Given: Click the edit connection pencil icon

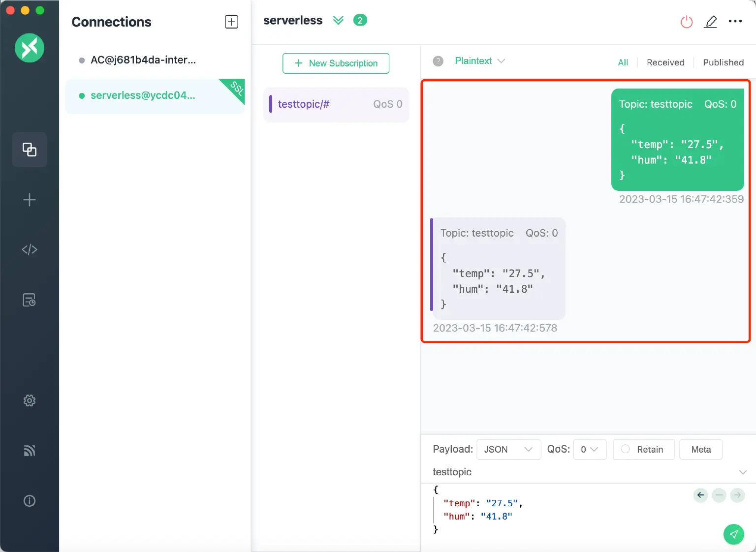Looking at the screenshot, I should [710, 22].
